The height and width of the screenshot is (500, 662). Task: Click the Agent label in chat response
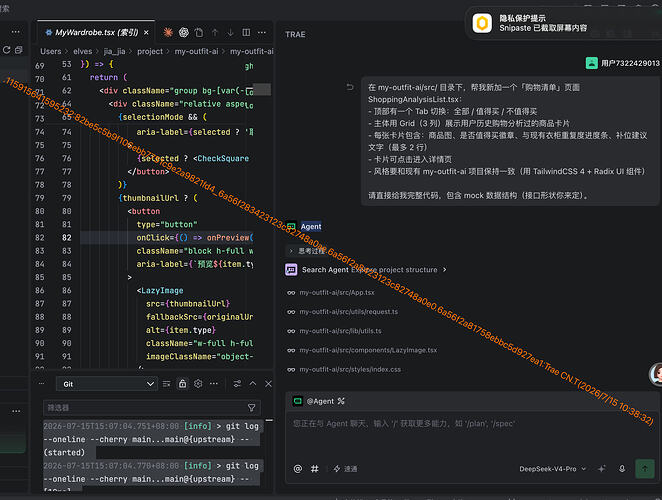(x=311, y=226)
